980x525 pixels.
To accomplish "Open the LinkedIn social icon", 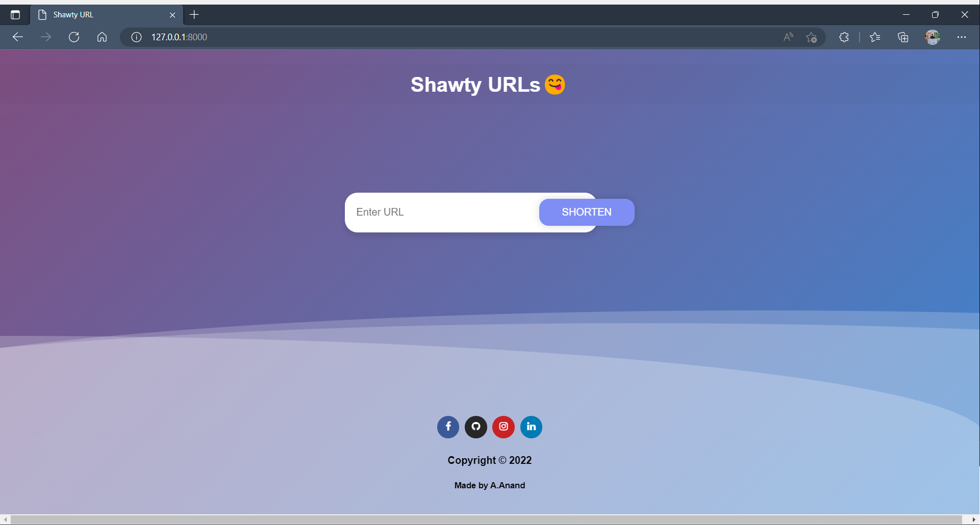I will tap(531, 427).
